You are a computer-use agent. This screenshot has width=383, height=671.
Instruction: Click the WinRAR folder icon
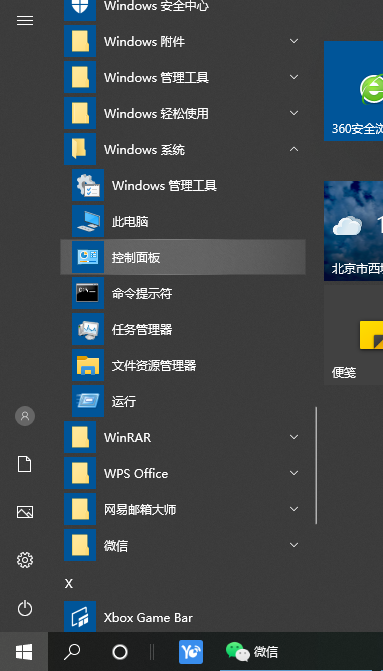(x=80, y=437)
